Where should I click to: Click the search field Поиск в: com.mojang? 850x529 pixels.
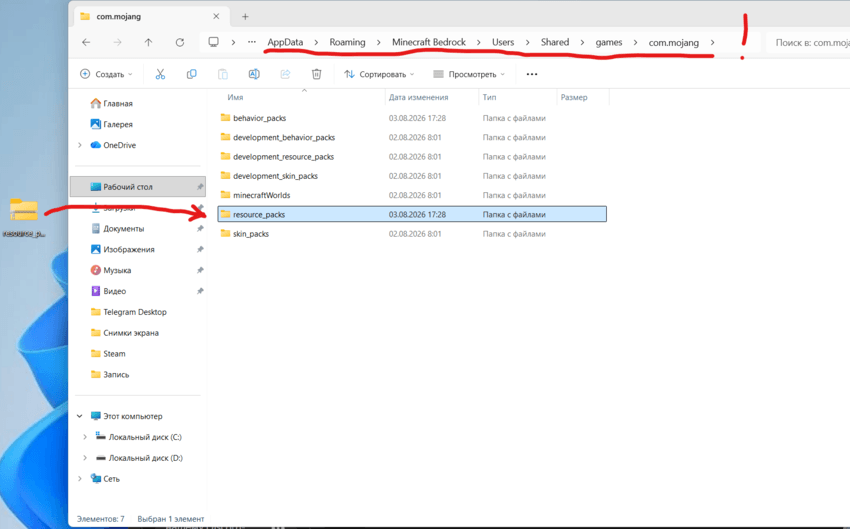(x=808, y=42)
